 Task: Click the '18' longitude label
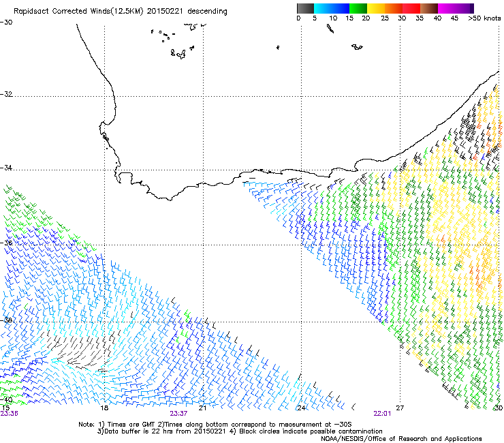tap(104, 408)
